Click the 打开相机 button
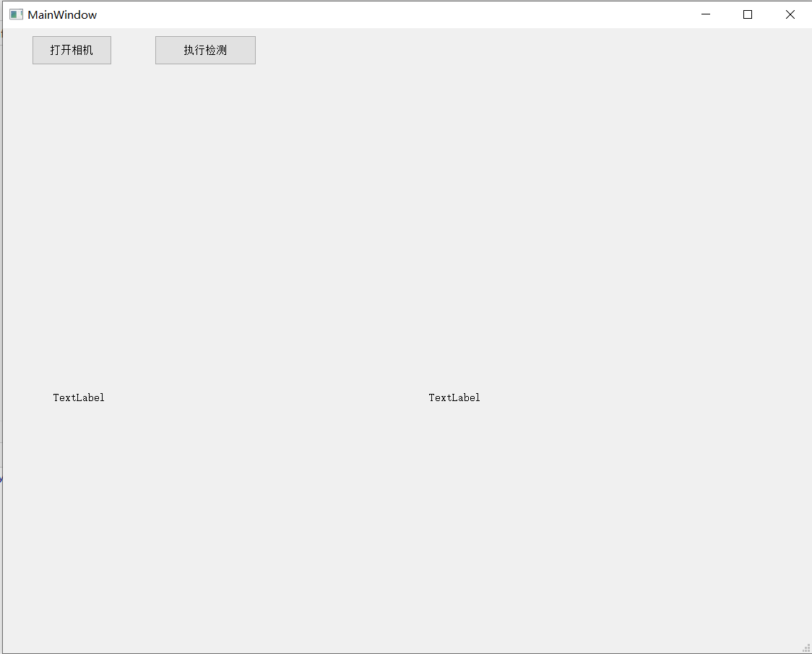The height and width of the screenshot is (654, 812). point(72,51)
